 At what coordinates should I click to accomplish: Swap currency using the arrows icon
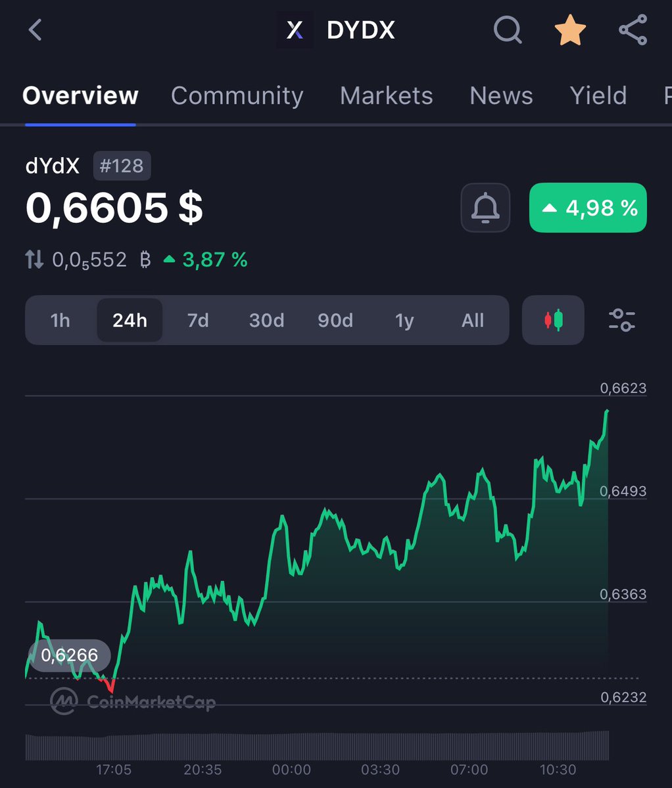[34, 260]
